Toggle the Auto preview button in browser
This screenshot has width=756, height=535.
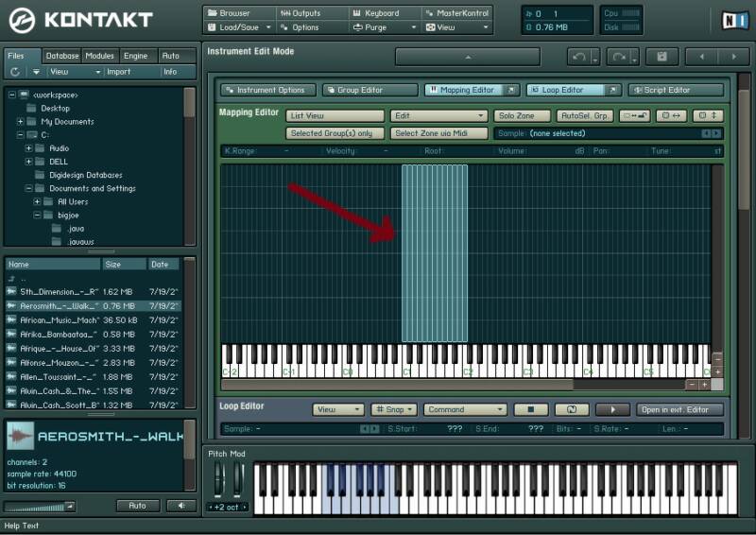tap(138, 506)
